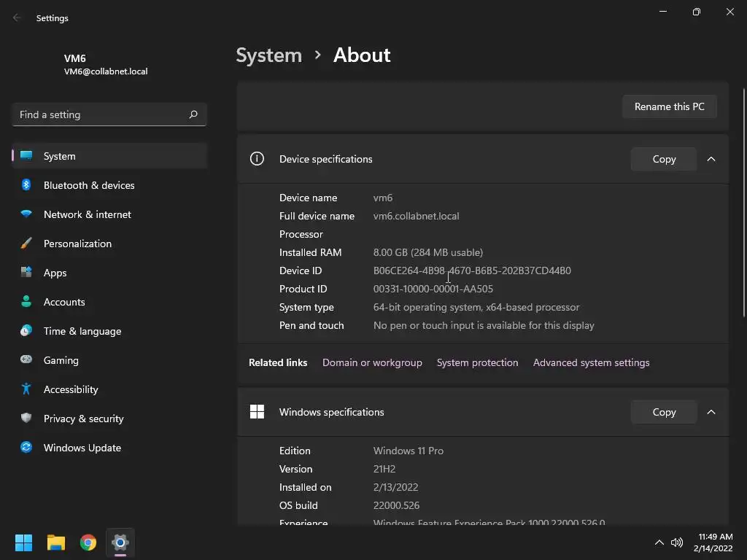
Task: Click the Network & internet wifi icon
Action: coord(26,214)
